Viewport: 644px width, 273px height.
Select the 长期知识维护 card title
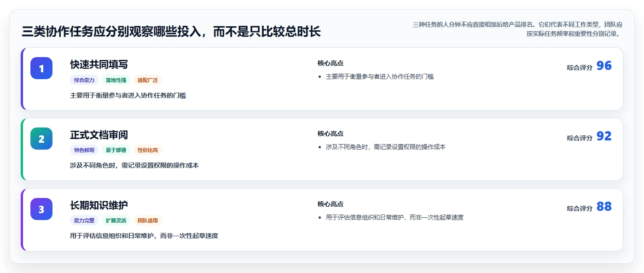(x=99, y=205)
